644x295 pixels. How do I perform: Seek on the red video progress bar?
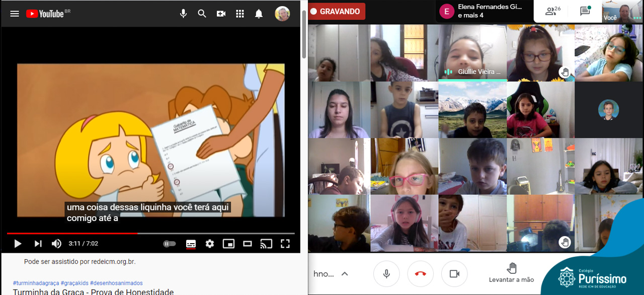tap(150, 234)
